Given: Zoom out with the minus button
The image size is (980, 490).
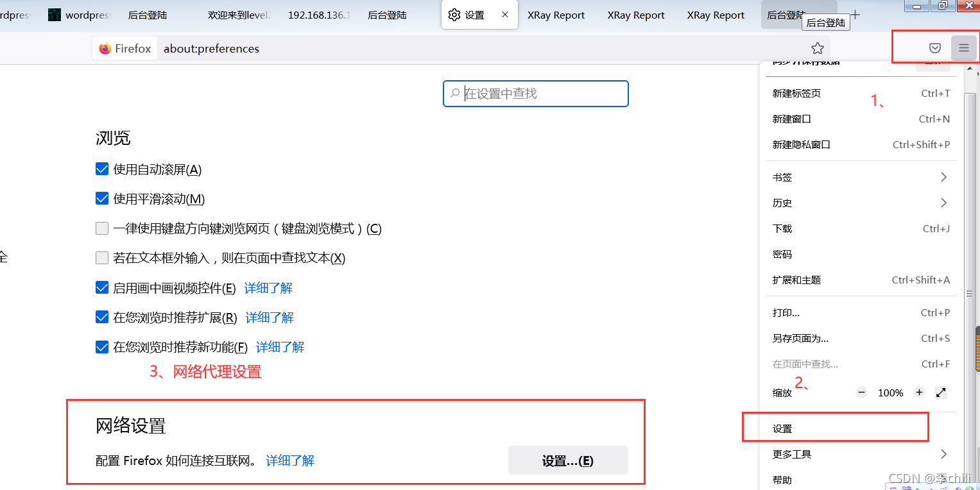Looking at the screenshot, I should tap(862, 393).
